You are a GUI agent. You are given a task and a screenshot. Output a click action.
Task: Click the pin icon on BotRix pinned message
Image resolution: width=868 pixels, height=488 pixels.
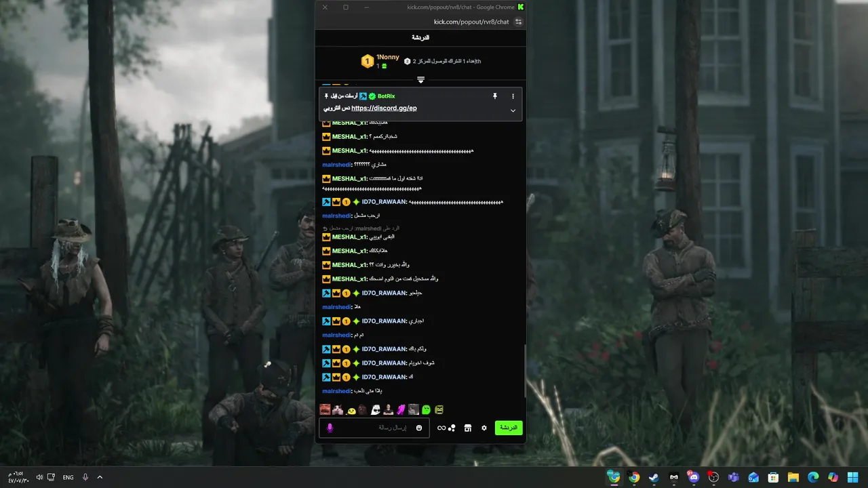[495, 96]
